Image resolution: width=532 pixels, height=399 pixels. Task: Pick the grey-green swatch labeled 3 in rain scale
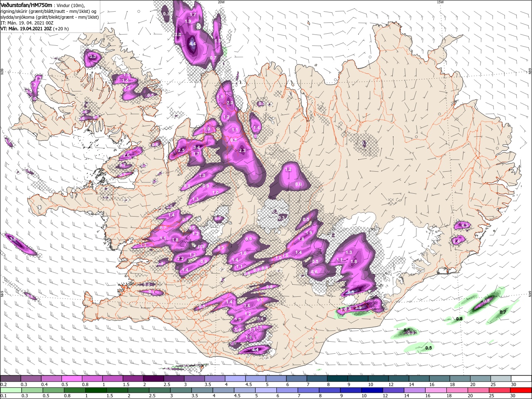(x=181, y=390)
